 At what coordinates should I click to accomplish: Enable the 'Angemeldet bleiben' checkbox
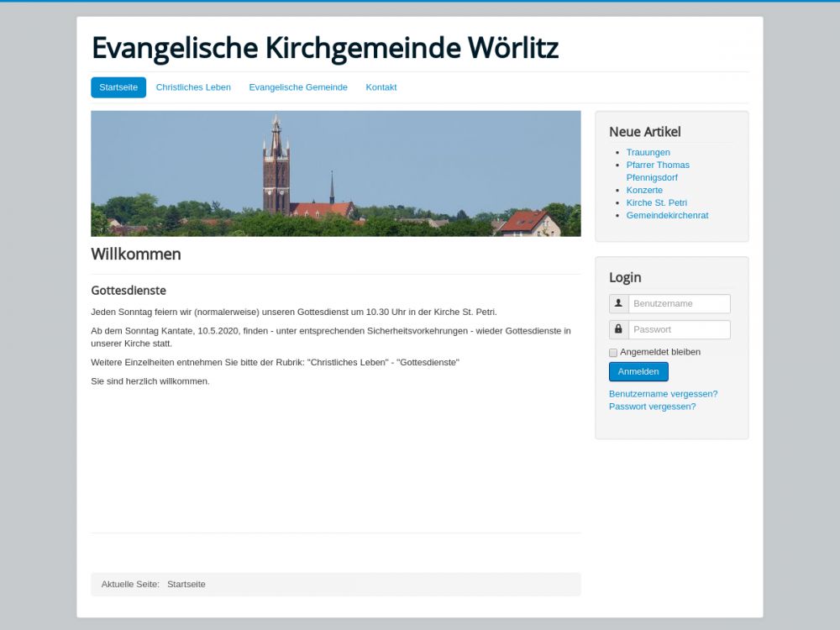click(x=613, y=353)
